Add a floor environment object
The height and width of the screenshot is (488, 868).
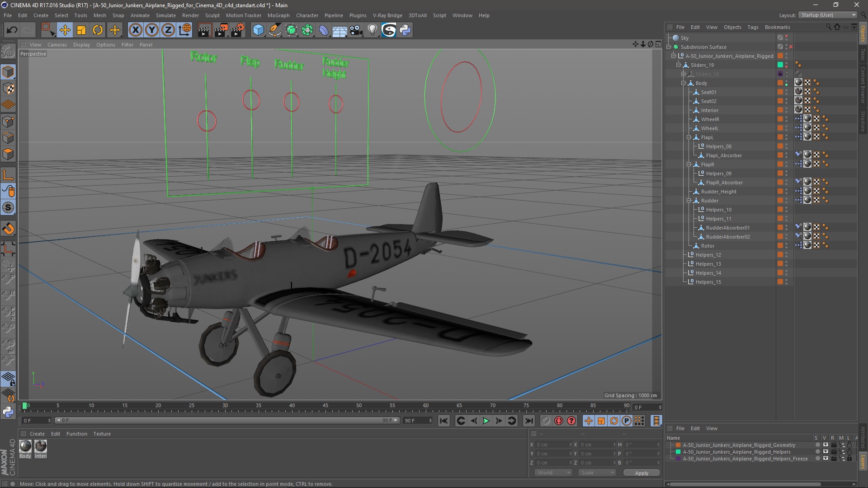[x=340, y=30]
